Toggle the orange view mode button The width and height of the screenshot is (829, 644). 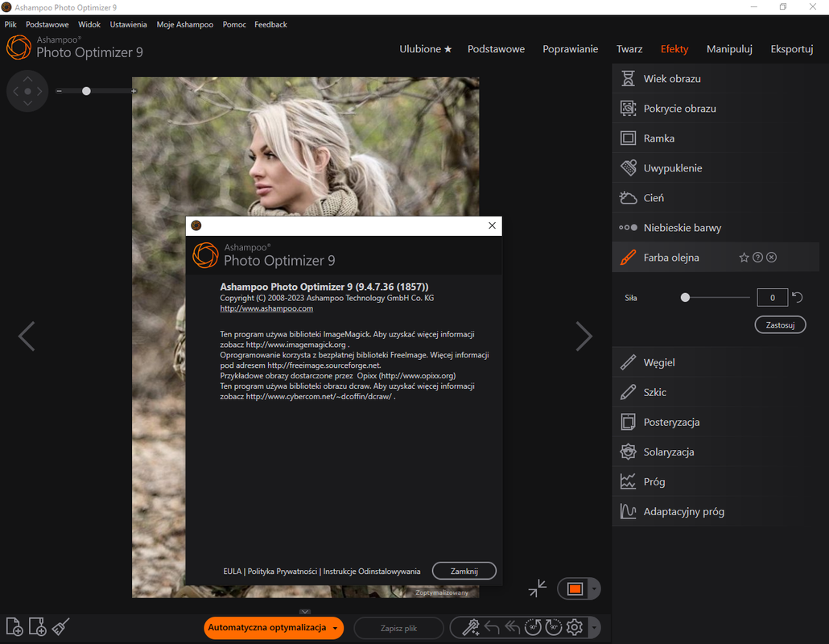575,589
